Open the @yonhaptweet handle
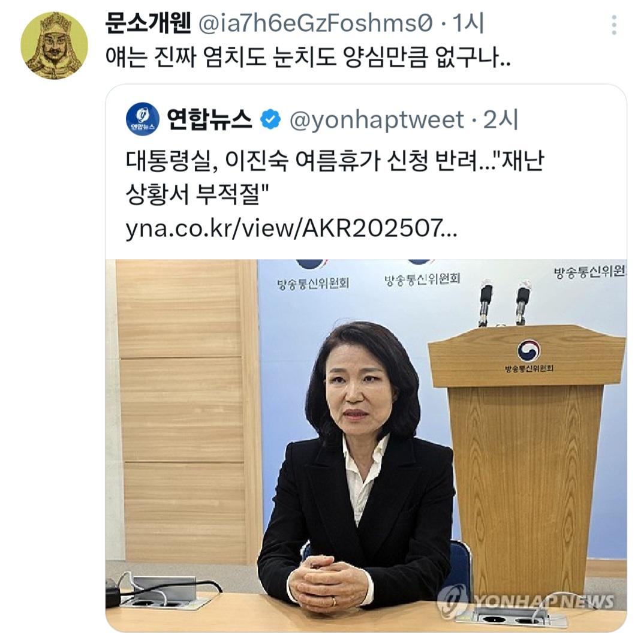644x644 pixels. click(377, 120)
